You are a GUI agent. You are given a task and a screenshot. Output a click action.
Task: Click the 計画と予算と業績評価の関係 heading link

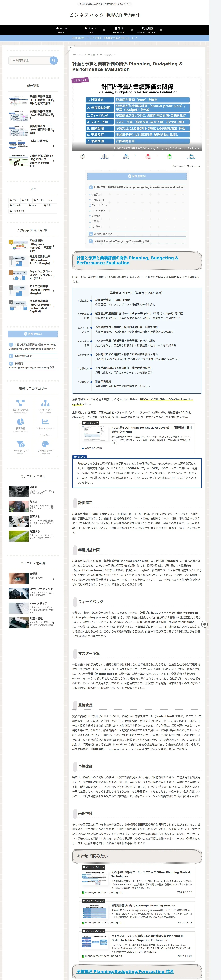click(127, 261)
